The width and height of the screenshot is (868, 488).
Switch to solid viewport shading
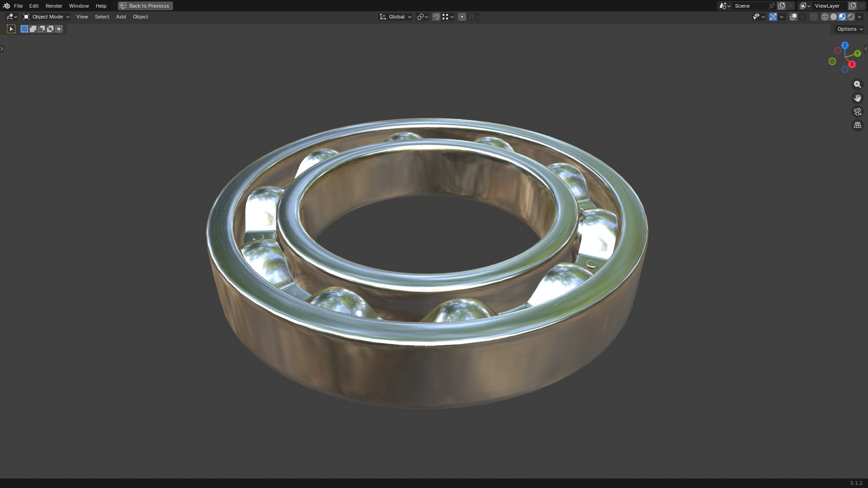[834, 17]
